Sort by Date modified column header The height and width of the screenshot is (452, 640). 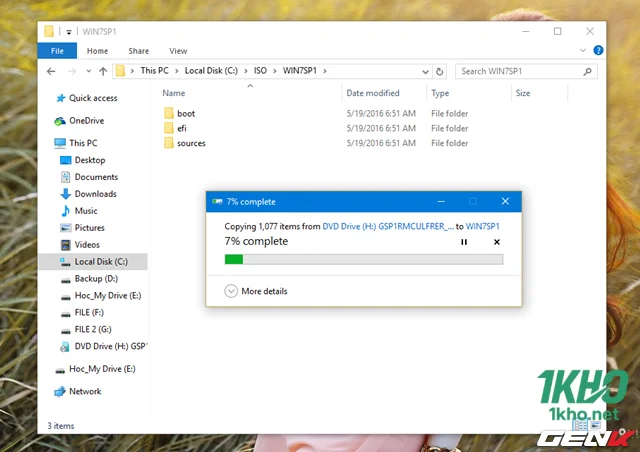[x=373, y=93]
